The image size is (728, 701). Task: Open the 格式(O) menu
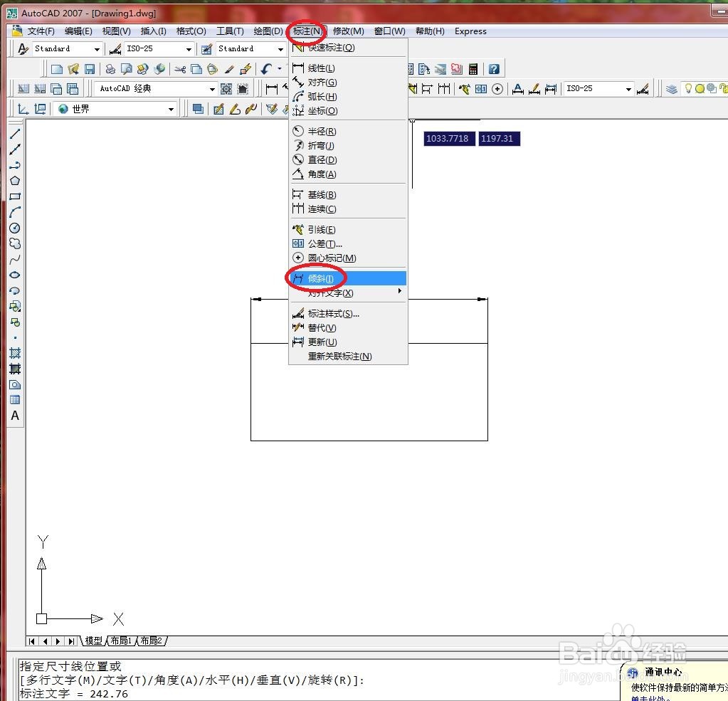(x=191, y=31)
